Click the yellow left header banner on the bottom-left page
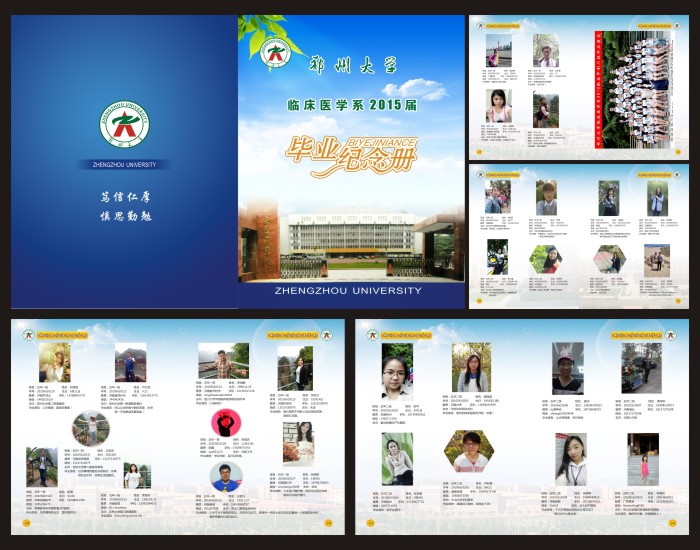This screenshot has width=700, height=550. (x=62, y=335)
